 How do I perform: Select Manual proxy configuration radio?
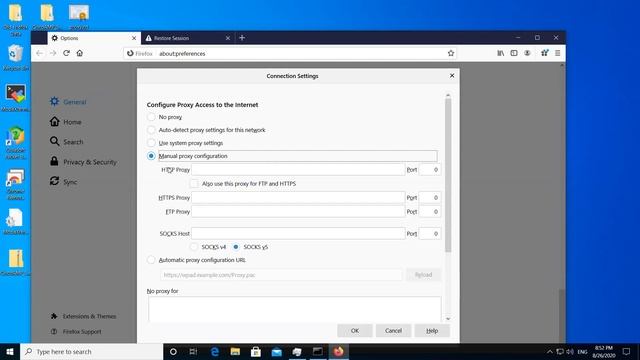click(x=151, y=156)
